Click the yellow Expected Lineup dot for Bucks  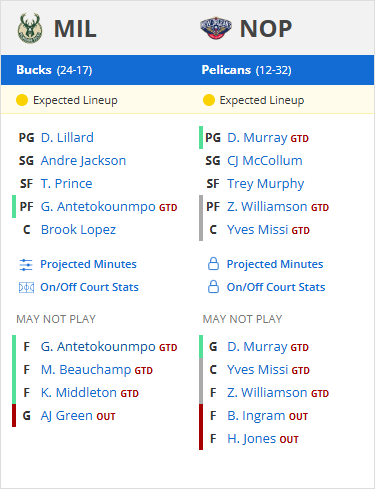(x=22, y=100)
